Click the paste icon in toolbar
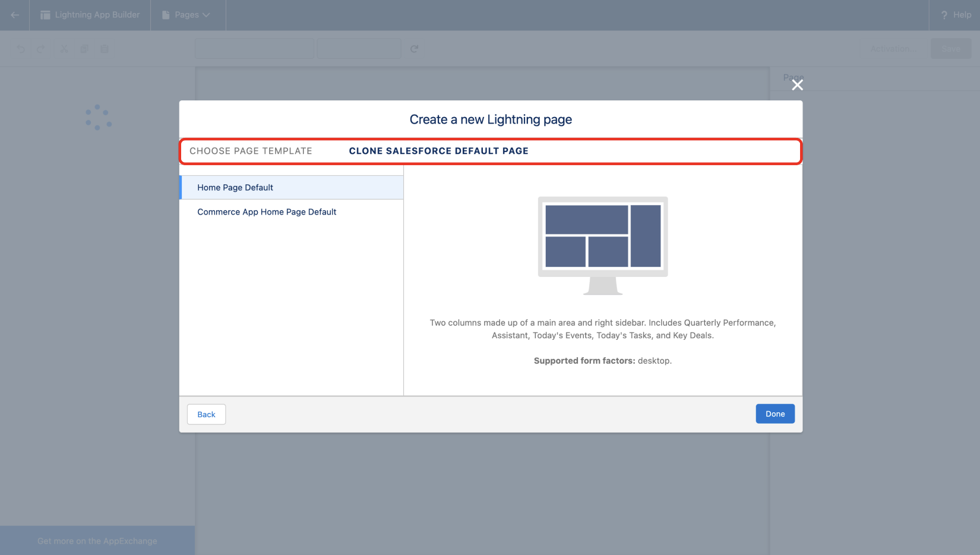 pos(105,49)
